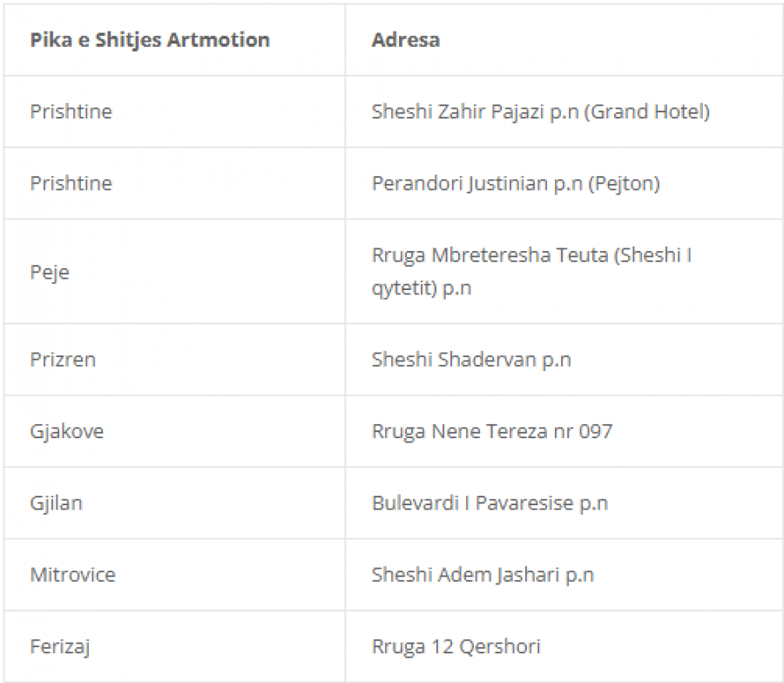Click the 'Rruga 12 Qershori' address
Image resolution: width=784 pixels, height=683 pixels.
[456, 646]
